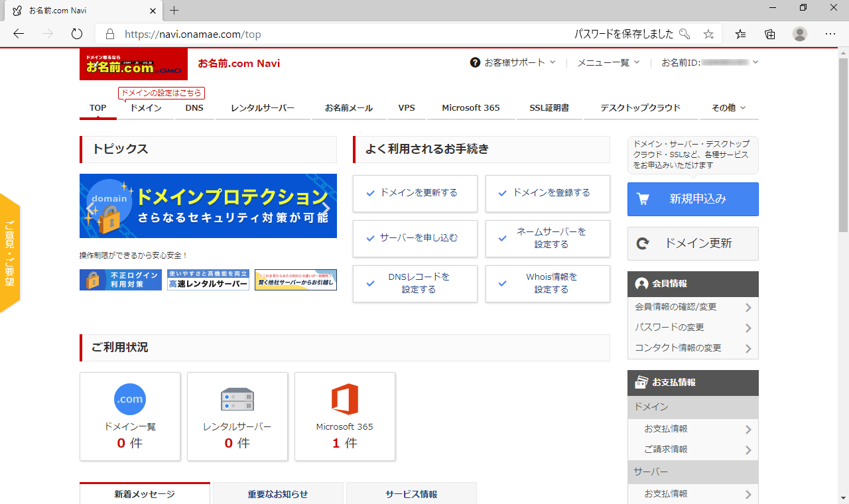Image resolution: width=849 pixels, height=504 pixels.
Task: Click the ドメイン更新 refresh button
Action: pyautogui.click(x=693, y=243)
